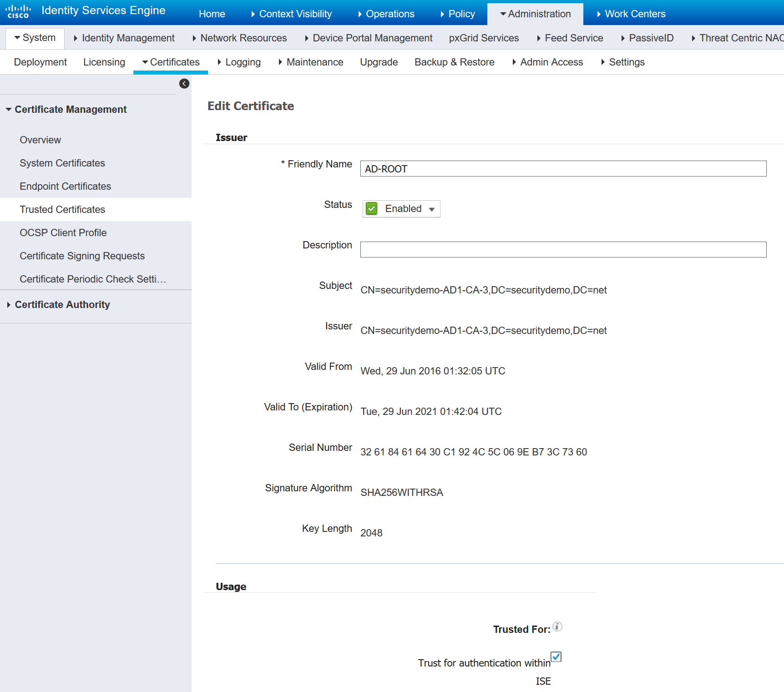Click the SHA256WITHRSA algorithm value

(402, 493)
